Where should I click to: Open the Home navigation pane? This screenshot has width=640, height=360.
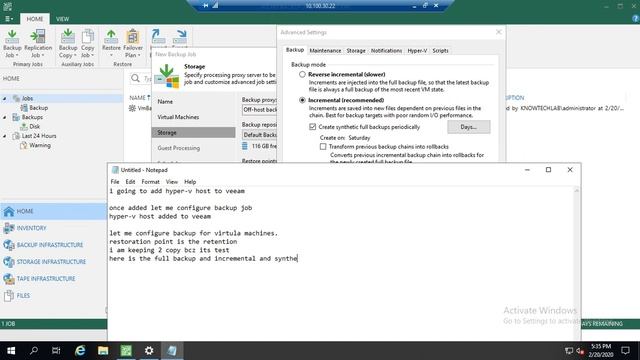pos(53,211)
